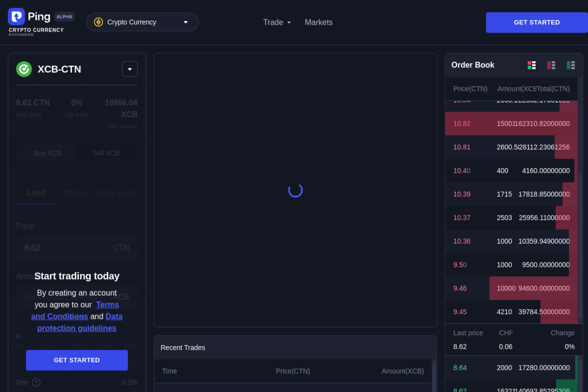
Task: Click the ALPHA badge next to Ping
Action: tap(64, 17)
